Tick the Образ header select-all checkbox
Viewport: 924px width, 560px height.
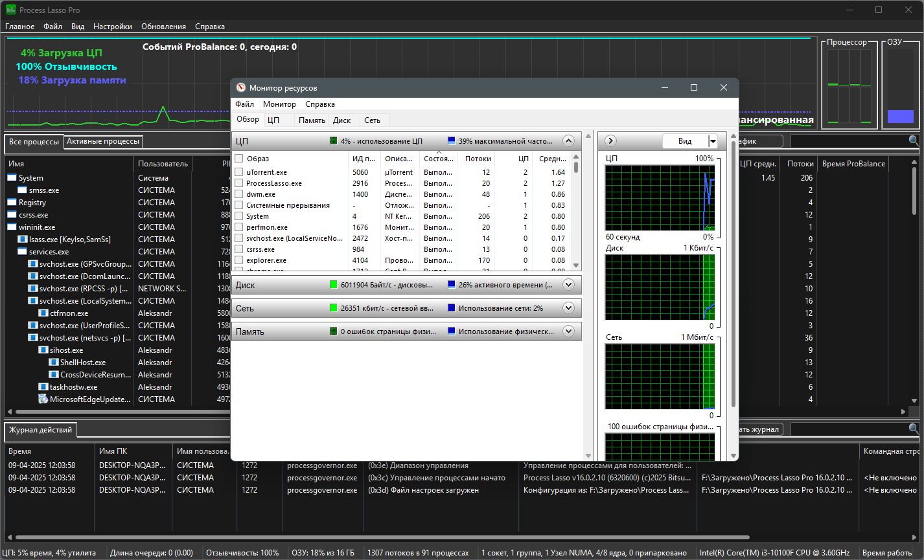[x=239, y=159]
